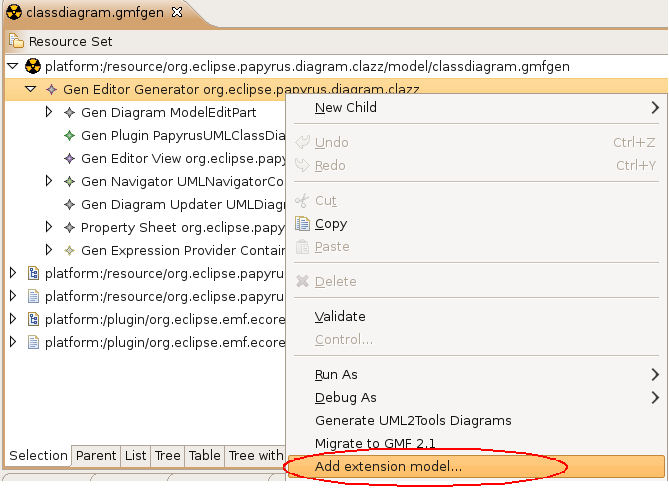Image resolution: width=669 pixels, height=489 pixels.
Task: Click the Delete X icon
Action: (303, 281)
